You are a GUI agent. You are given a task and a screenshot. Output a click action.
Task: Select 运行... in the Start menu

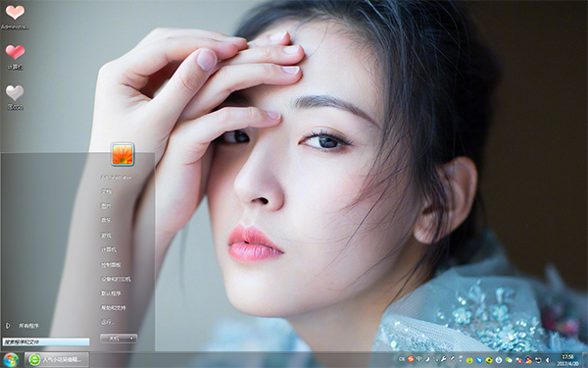(x=107, y=322)
